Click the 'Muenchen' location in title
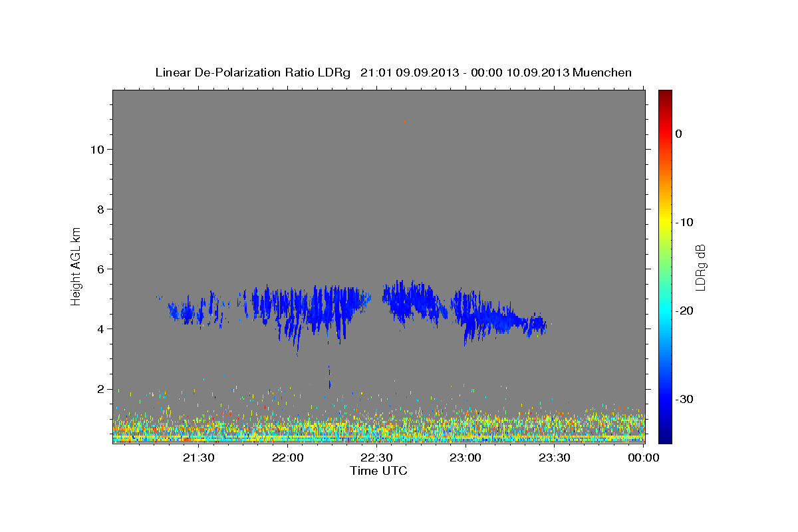Screen dimensions: 798x532 tap(602, 72)
